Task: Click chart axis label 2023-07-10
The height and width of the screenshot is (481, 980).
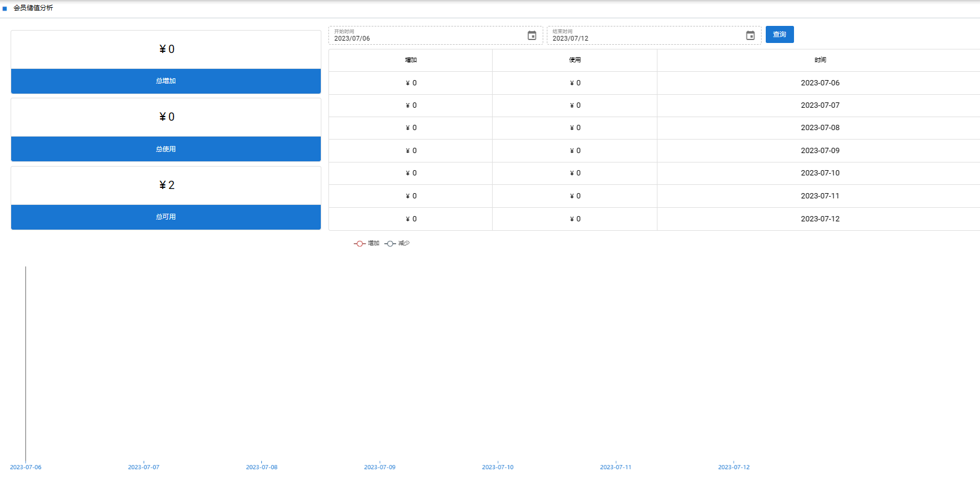Action: pos(498,467)
